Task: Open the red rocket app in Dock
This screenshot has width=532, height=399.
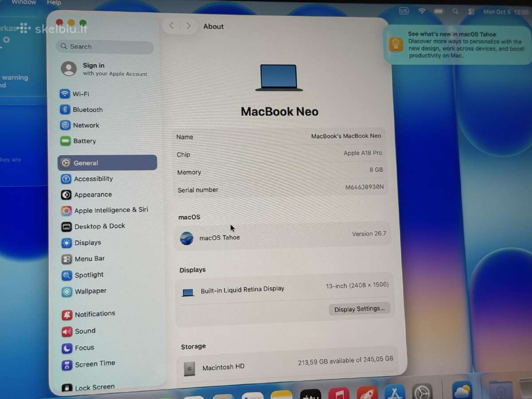Action: tap(367, 393)
